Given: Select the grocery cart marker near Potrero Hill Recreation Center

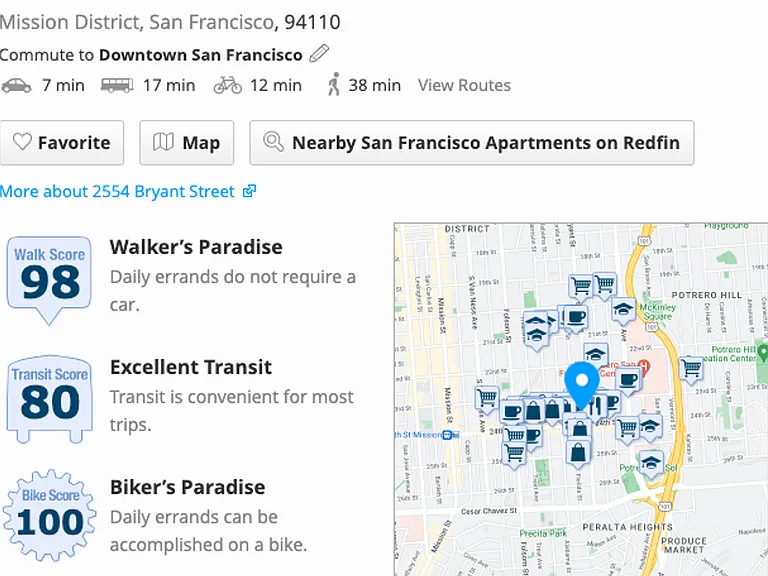Looking at the screenshot, I should pos(691,368).
